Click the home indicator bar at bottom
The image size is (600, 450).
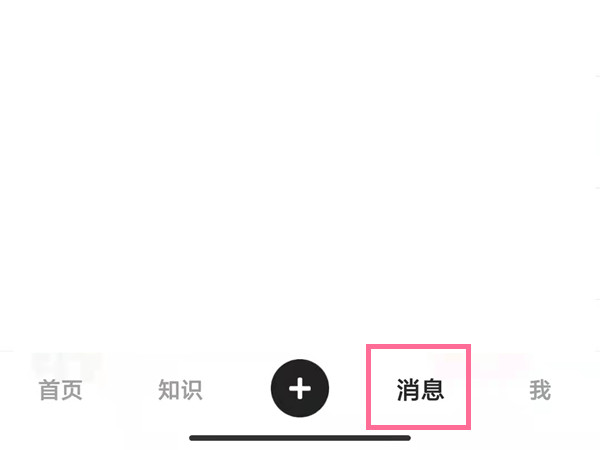click(x=300, y=438)
